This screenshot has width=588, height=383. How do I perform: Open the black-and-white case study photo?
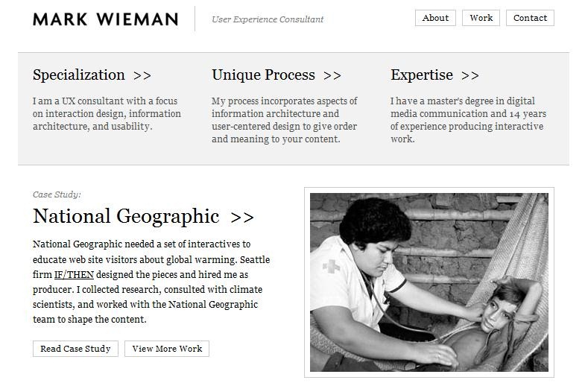429,282
